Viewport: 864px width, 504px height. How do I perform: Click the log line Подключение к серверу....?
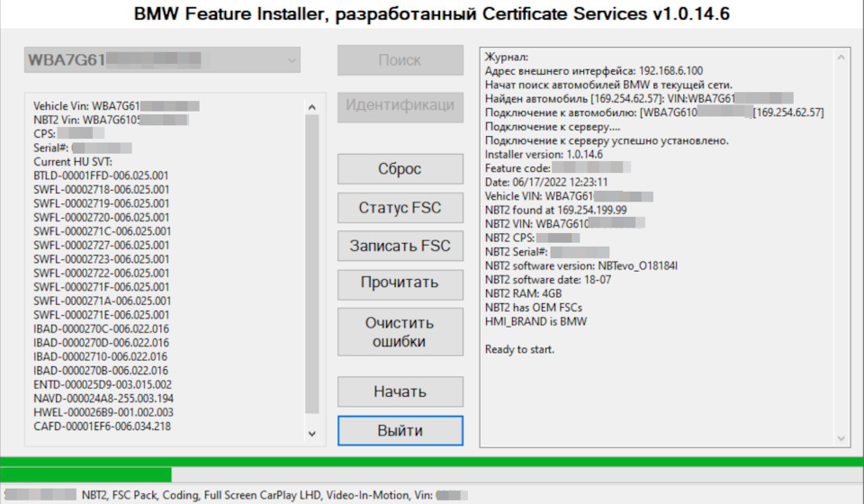tap(553, 127)
